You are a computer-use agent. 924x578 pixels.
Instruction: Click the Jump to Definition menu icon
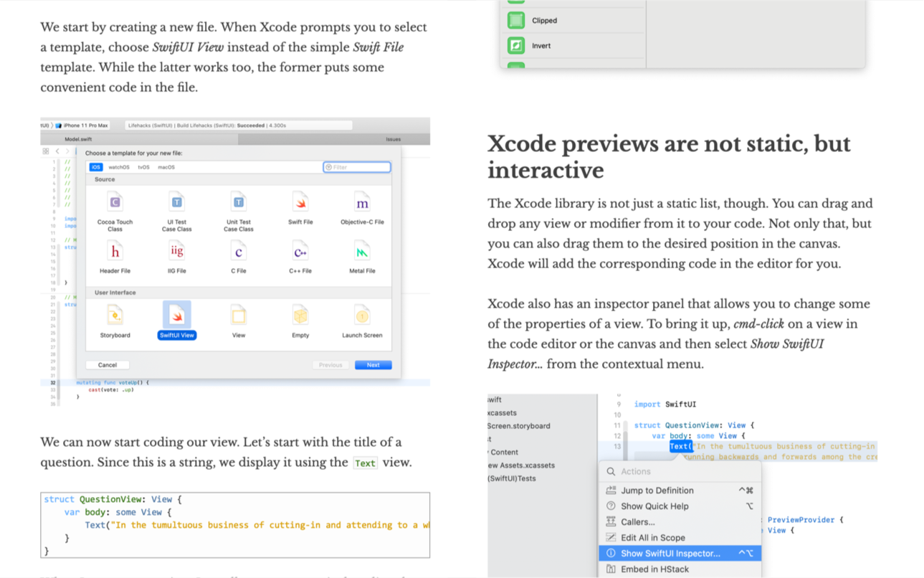(x=611, y=491)
